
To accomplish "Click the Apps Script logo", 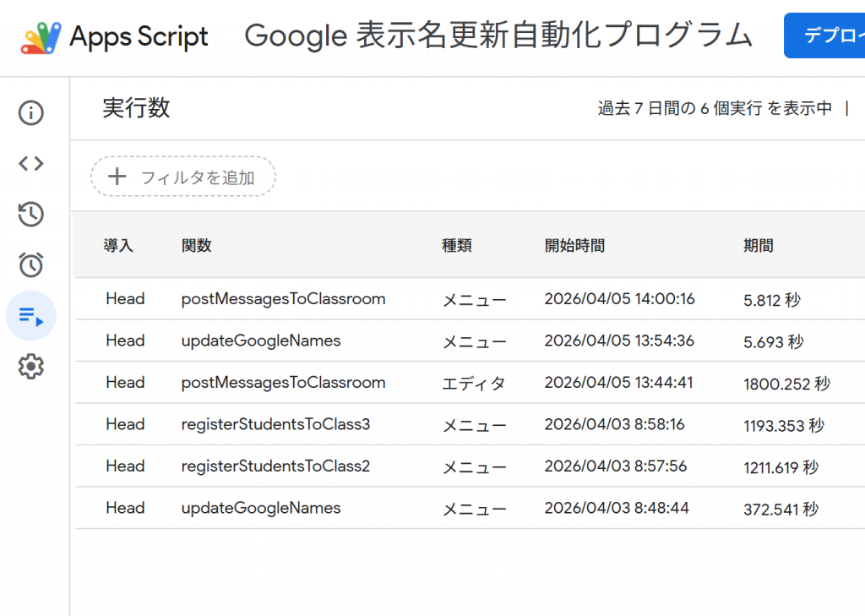I will [x=41, y=36].
